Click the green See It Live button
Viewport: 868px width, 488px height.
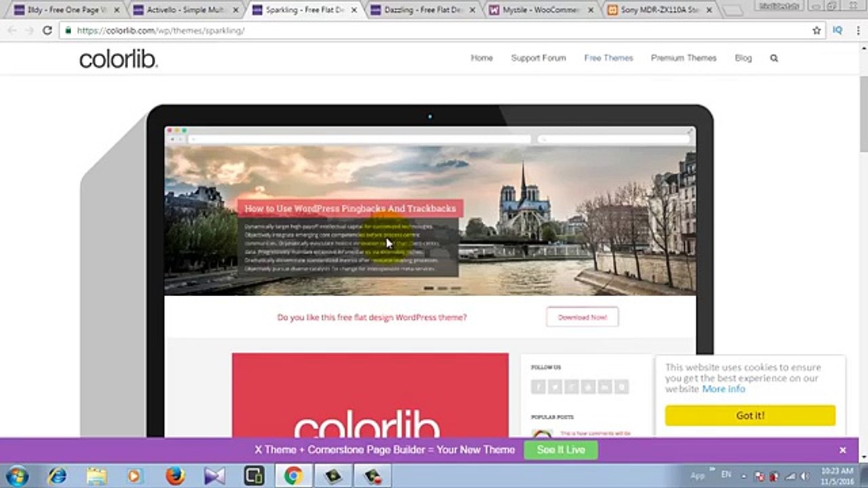561,449
